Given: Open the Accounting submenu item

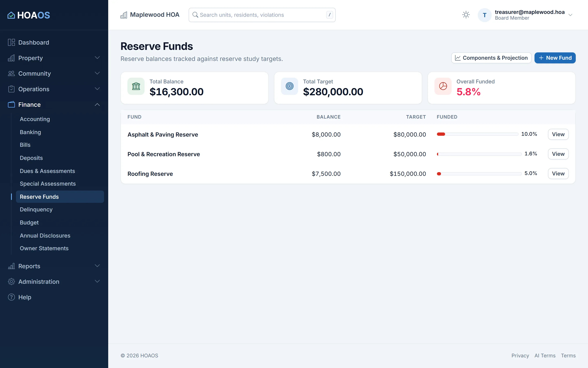Looking at the screenshot, I should [x=60, y=119].
